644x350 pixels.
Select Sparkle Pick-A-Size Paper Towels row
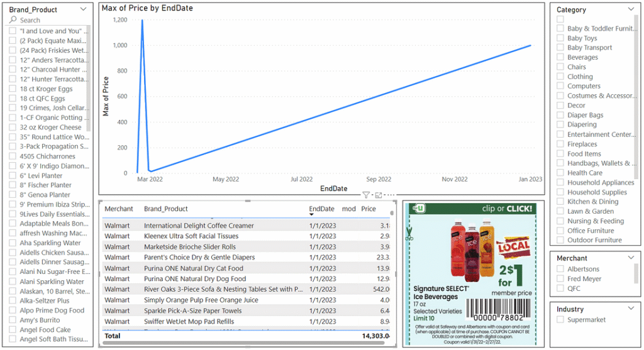point(247,310)
